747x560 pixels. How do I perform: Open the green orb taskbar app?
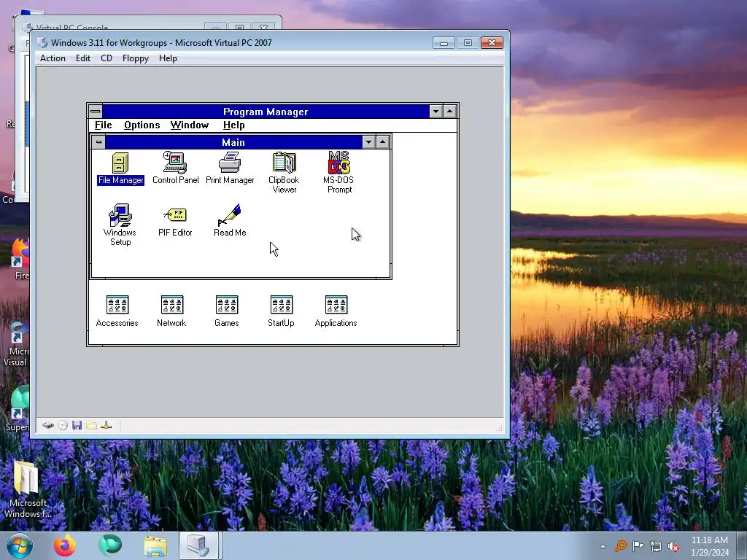[x=110, y=545]
